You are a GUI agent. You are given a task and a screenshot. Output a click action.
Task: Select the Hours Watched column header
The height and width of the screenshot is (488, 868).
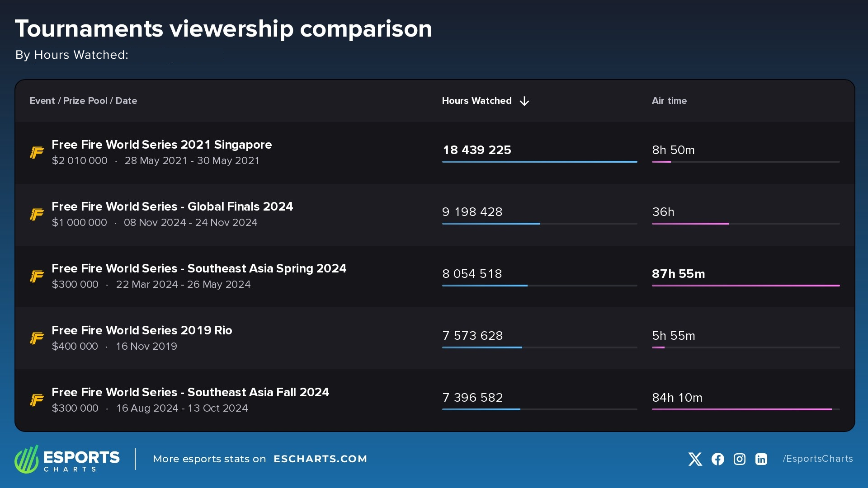pos(476,101)
